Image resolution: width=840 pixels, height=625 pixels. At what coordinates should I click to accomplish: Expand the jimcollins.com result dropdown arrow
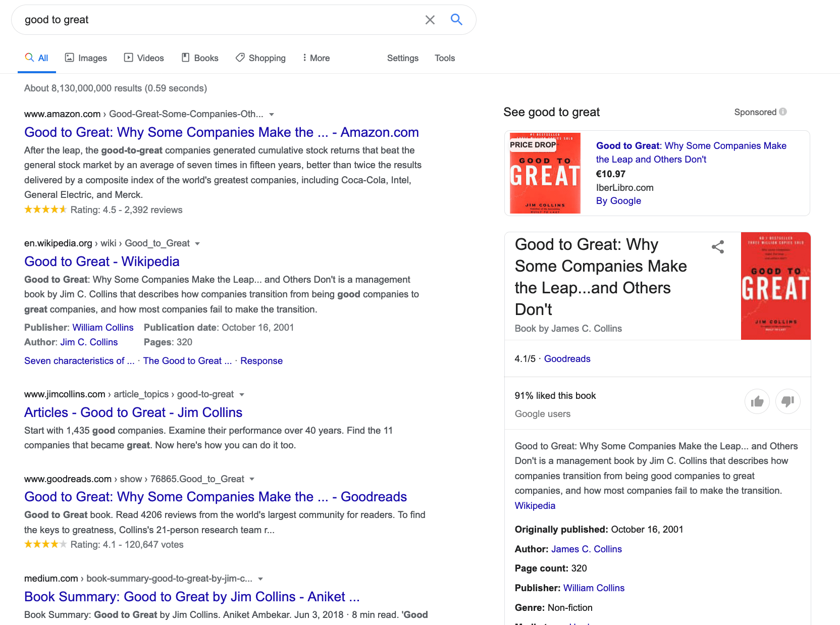[x=242, y=395]
